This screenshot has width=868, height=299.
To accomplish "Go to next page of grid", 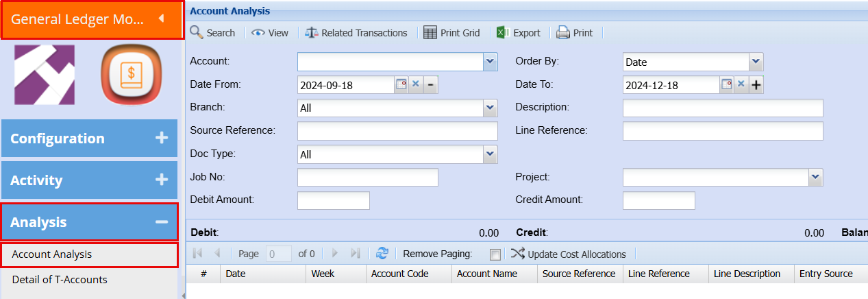I will (x=335, y=254).
